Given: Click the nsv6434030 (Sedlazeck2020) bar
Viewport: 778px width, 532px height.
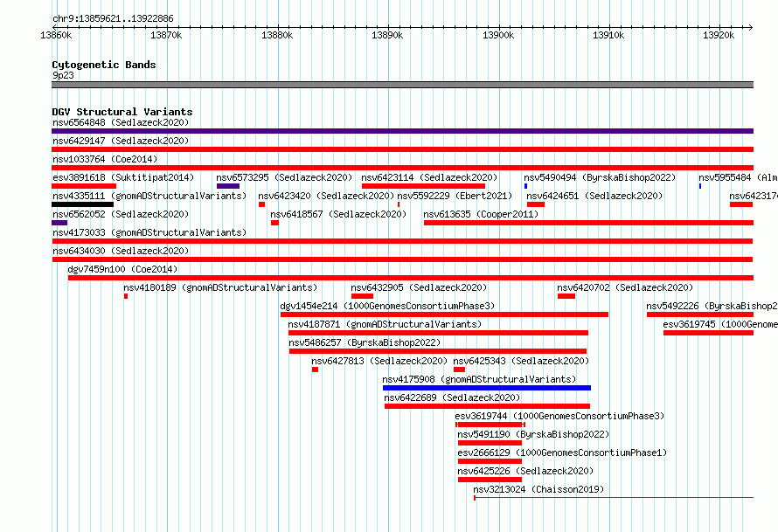Looking at the screenshot, I should (402, 259).
